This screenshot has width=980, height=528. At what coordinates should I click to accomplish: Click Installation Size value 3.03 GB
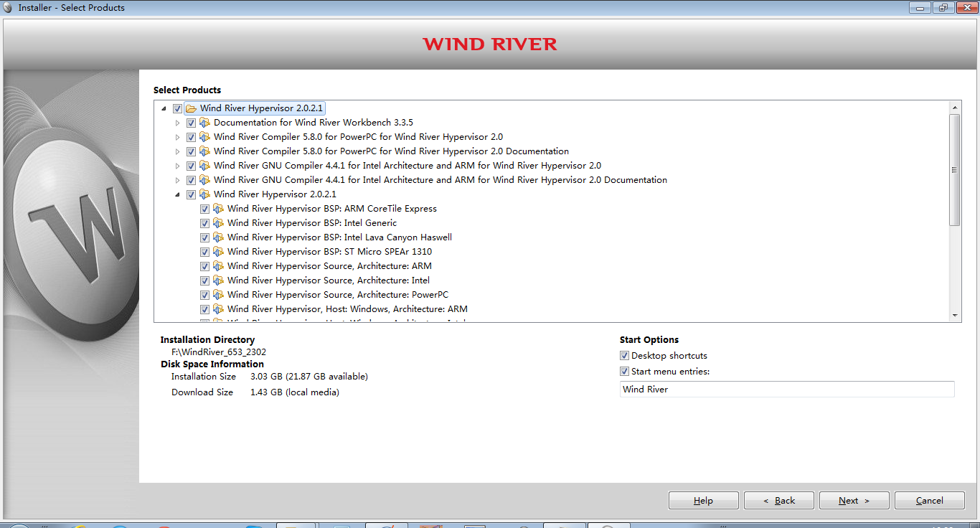pos(308,377)
